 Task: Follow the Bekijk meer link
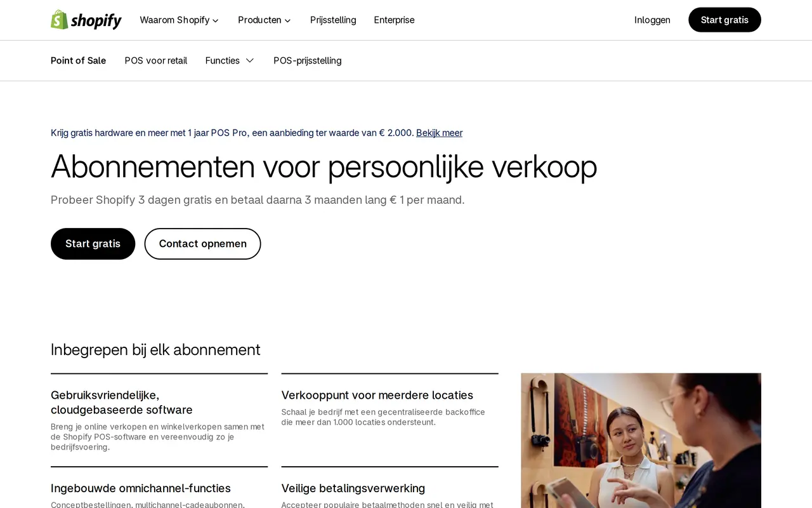coord(439,133)
